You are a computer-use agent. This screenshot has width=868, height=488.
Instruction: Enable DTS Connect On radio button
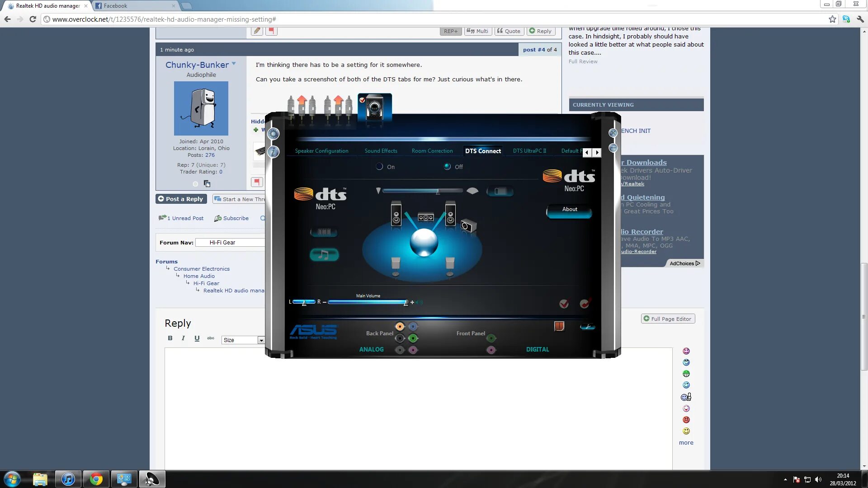379,167
